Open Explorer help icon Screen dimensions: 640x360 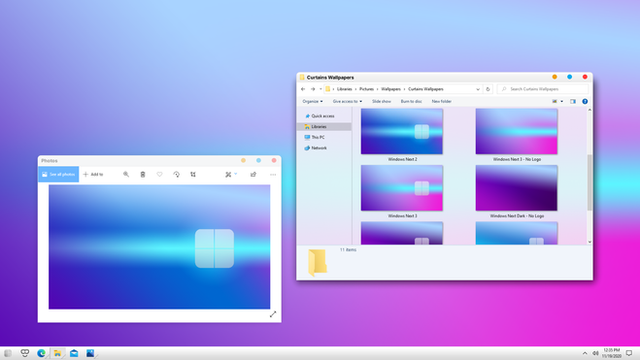[585, 101]
